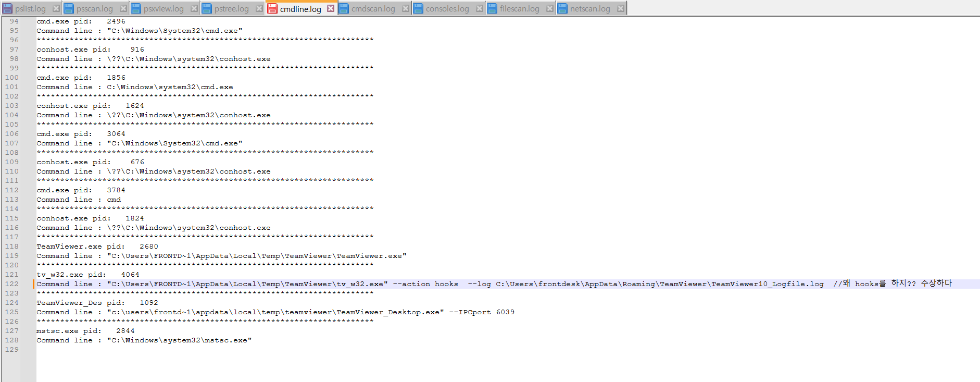Close the psscan.log tab

tap(123, 8)
